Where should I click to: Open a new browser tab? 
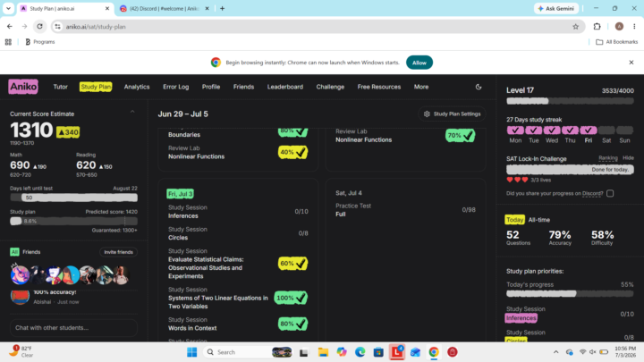(222, 8)
